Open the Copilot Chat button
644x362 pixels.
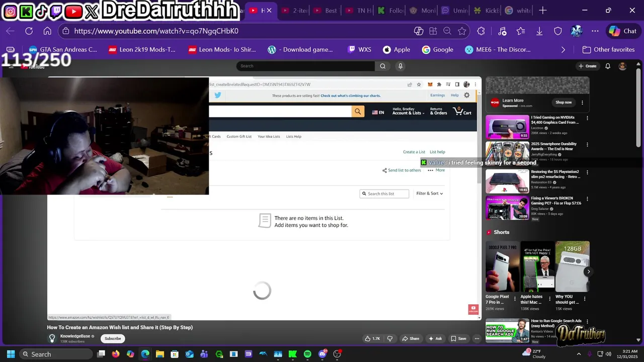pyautogui.click(x=623, y=31)
